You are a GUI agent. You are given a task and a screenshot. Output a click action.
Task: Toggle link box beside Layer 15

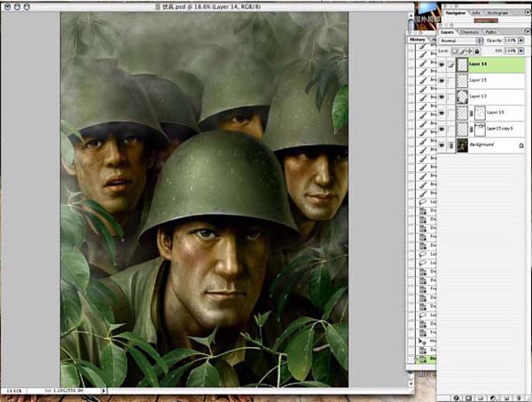[450, 81]
